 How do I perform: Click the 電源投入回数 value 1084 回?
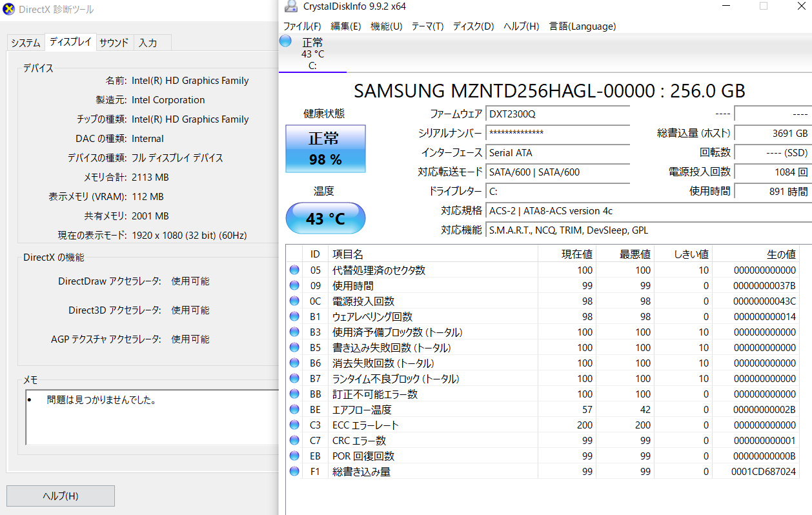pos(773,172)
